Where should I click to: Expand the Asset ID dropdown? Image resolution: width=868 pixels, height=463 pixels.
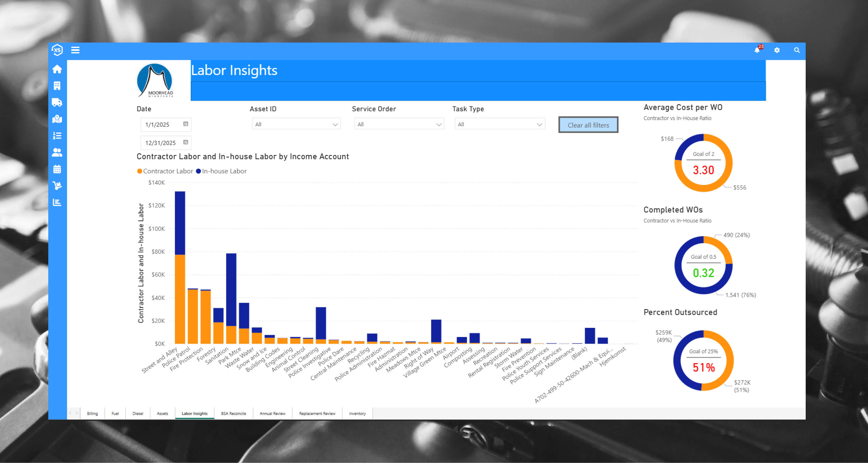[296, 124]
